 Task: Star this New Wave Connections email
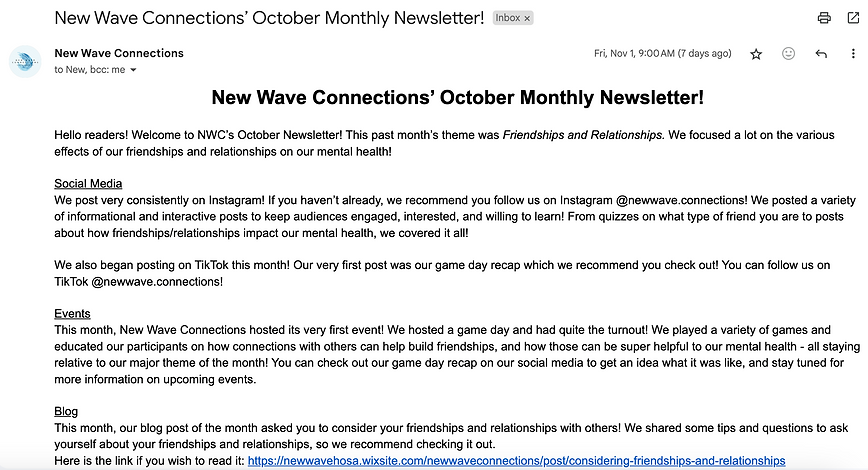[756, 54]
